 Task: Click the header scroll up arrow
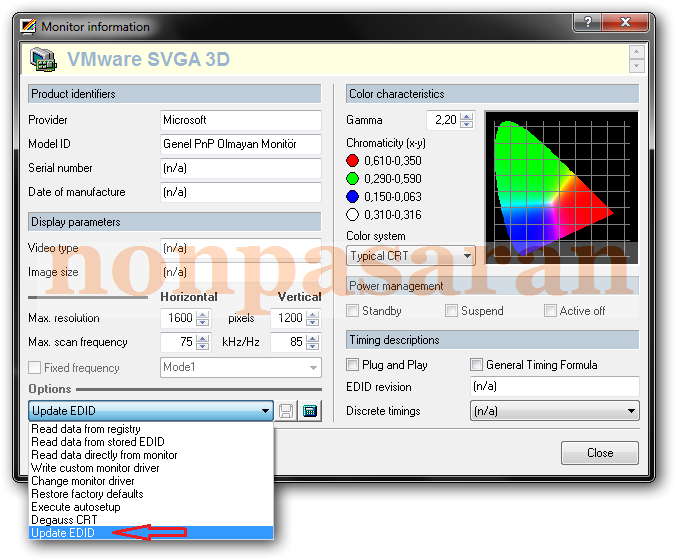pyautogui.click(x=637, y=52)
